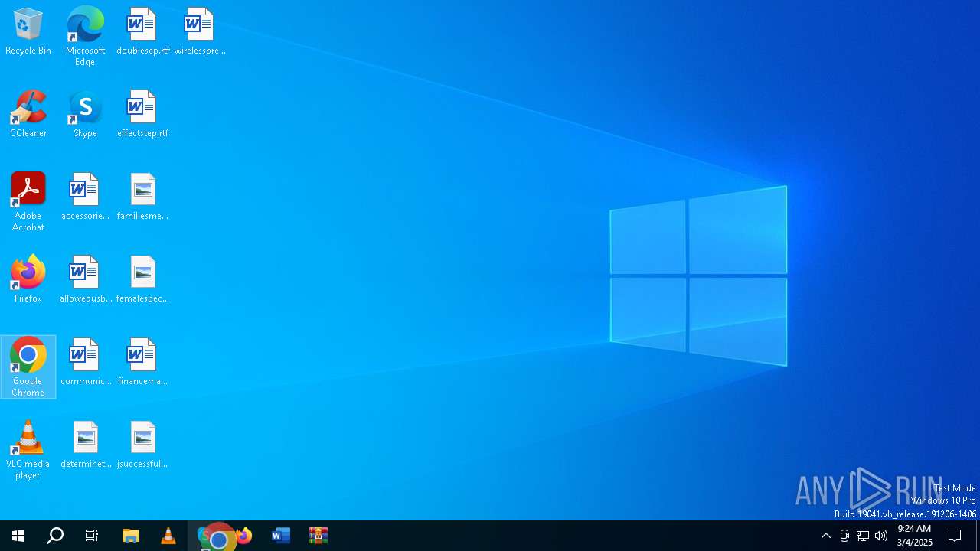Select the Skype desktop shortcut
This screenshot has height=551, width=980.
point(85,115)
